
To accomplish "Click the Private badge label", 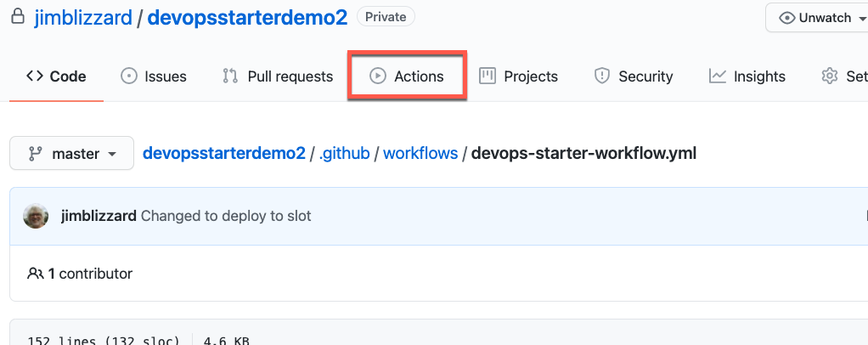I will coord(386,17).
